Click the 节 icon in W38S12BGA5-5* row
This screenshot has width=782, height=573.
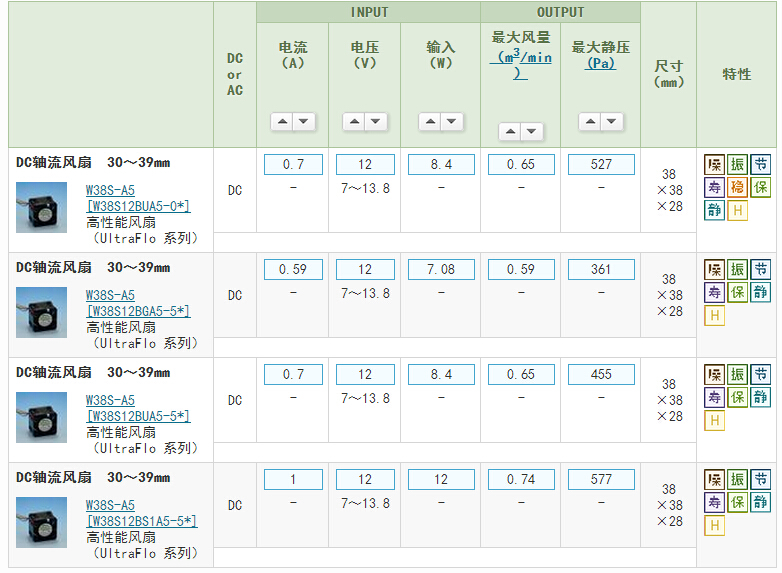point(761,270)
